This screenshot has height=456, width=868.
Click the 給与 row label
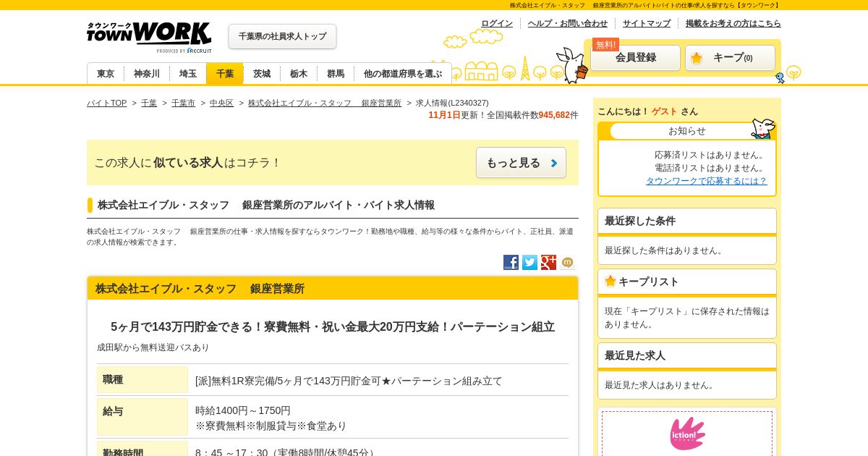(142, 417)
